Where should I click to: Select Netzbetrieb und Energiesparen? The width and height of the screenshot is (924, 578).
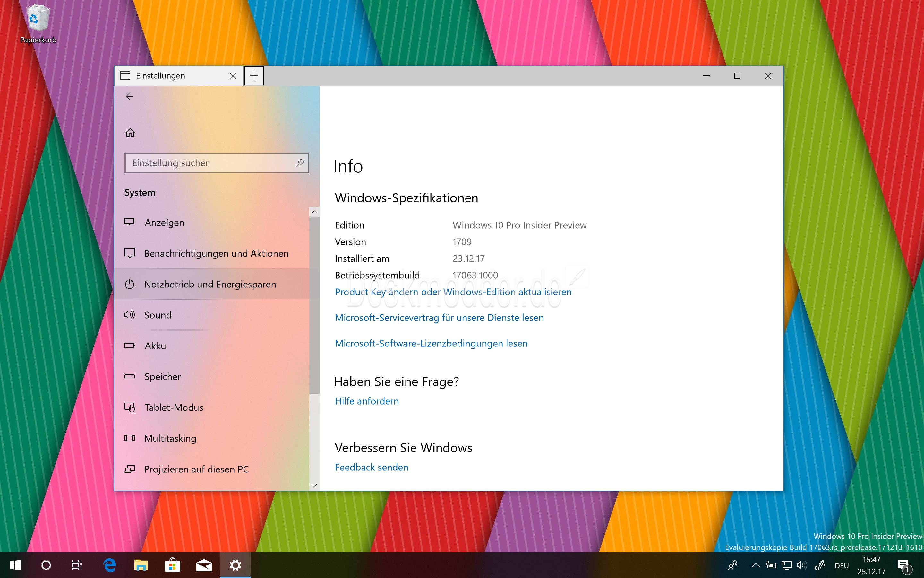[212, 284]
